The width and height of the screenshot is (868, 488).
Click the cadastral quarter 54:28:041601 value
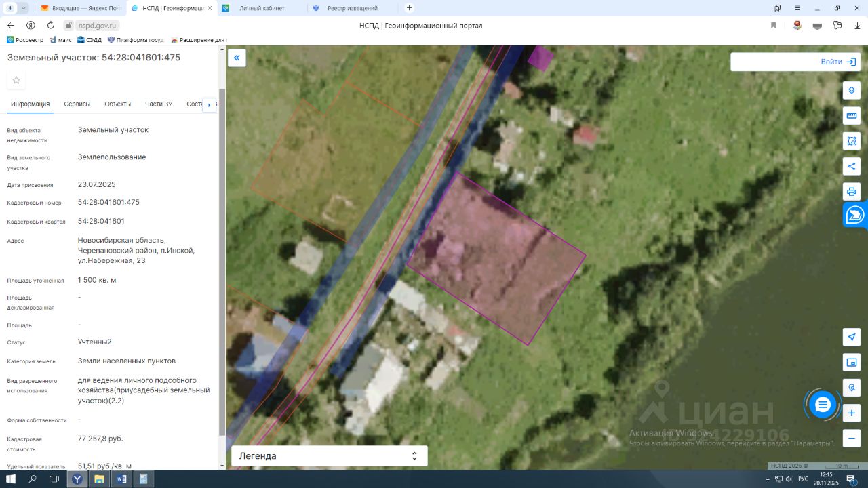tap(101, 221)
